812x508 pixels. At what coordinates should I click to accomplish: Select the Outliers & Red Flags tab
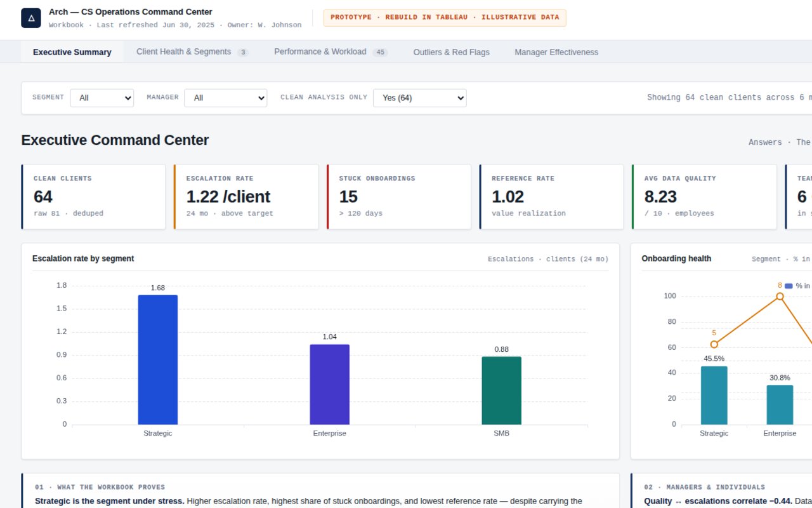coord(451,52)
